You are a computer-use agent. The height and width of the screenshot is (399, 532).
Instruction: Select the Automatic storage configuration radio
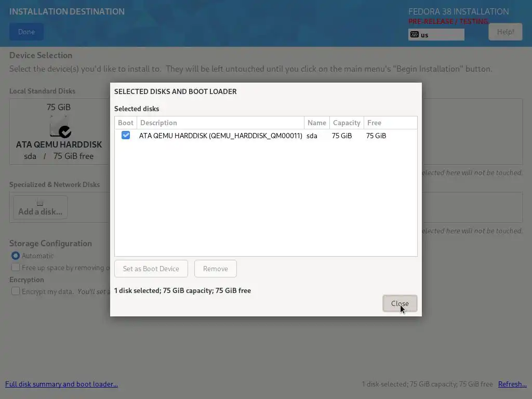pos(15,256)
